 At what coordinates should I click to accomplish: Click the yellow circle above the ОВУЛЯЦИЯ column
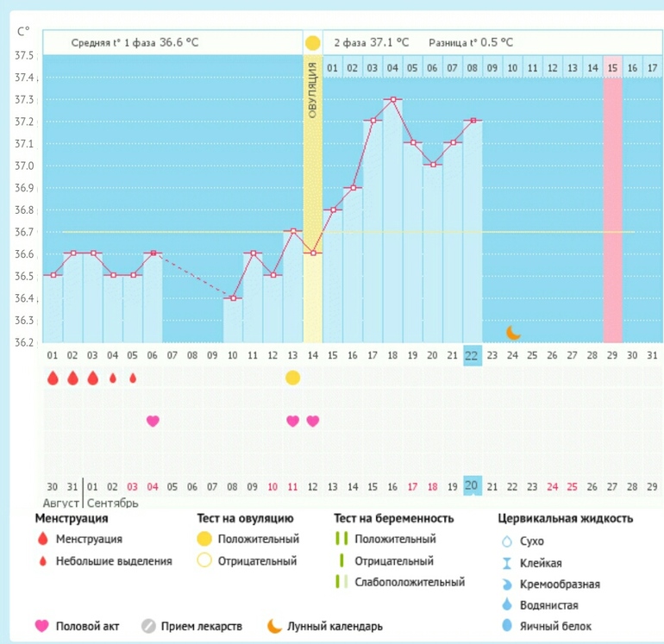[x=312, y=42]
